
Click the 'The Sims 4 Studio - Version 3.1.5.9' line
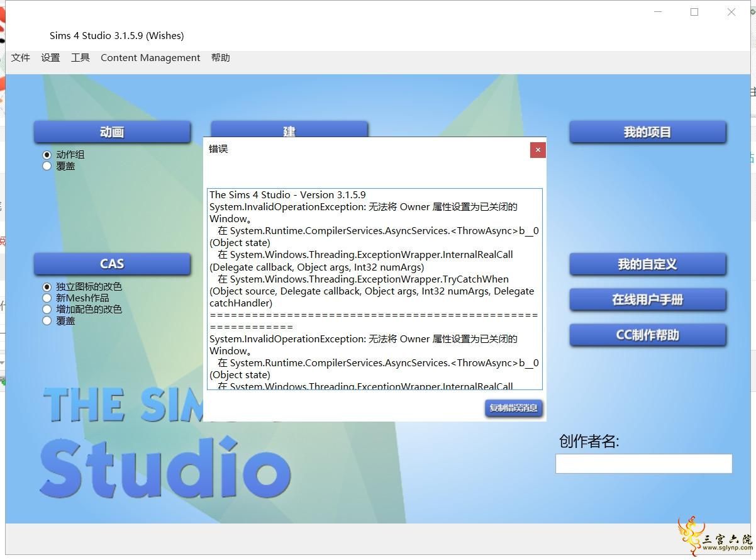click(x=287, y=195)
